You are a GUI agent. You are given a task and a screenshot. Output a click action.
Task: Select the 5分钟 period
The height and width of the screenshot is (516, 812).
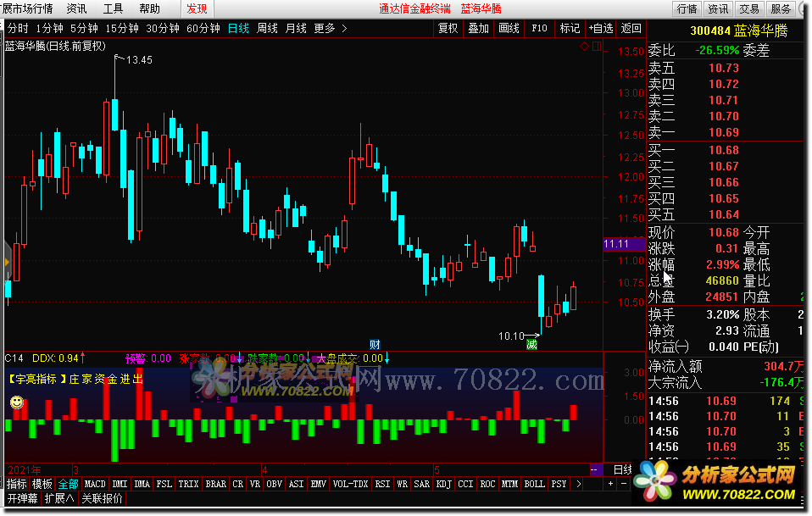point(85,29)
